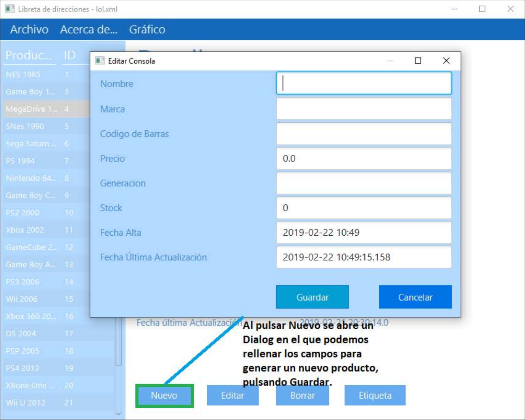
Task: Focus the Codigo de Barras field
Action: click(364, 133)
